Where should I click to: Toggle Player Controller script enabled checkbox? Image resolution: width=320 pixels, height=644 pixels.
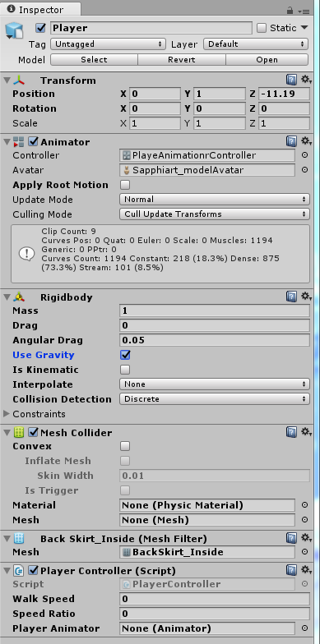[33, 570]
